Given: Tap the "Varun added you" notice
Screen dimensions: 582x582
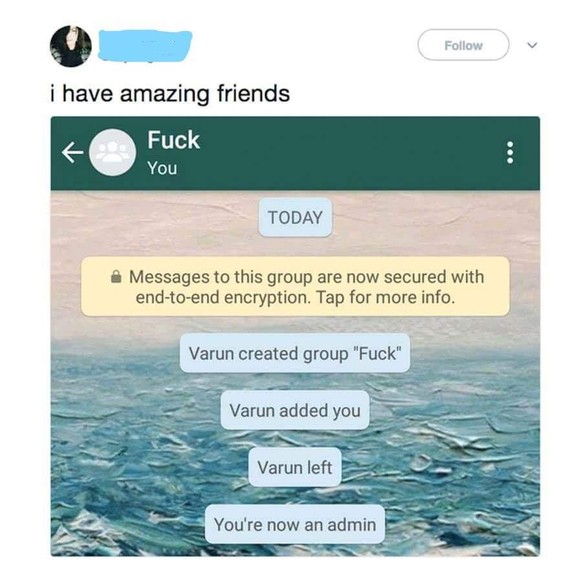Looking at the screenshot, I should pyautogui.click(x=295, y=410).
